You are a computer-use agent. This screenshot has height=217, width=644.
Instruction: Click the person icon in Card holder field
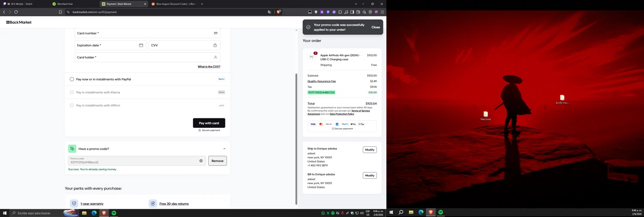pyautogui.click(x=216, y=57)
